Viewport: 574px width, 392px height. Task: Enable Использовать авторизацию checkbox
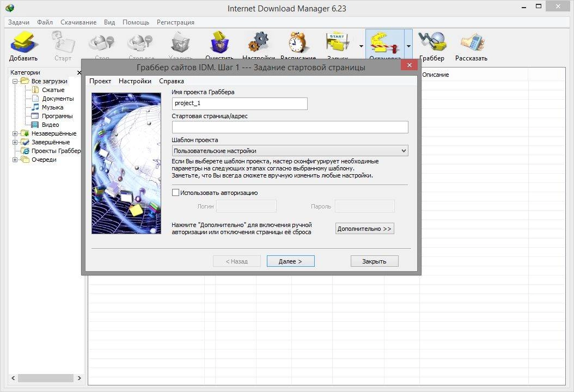[x=176, y=193]
